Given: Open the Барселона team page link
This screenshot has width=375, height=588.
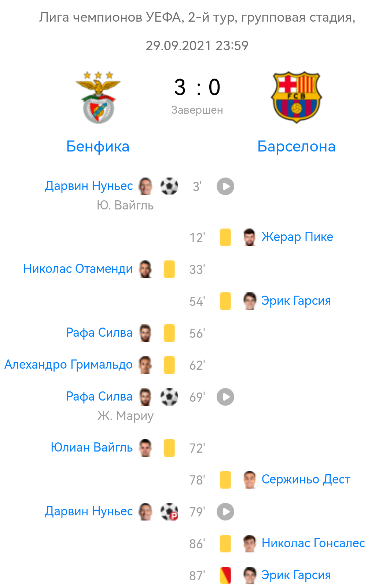Looking at the screenshot, I should coord(296,146).
